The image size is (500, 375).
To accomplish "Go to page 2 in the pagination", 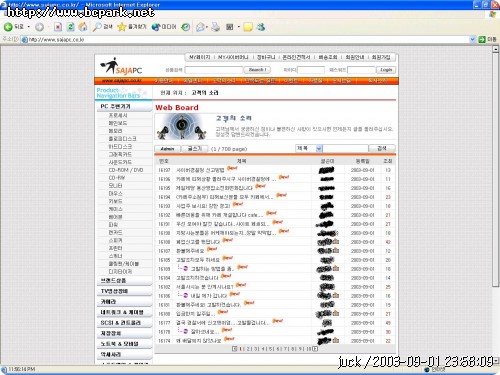I will 248,349.
